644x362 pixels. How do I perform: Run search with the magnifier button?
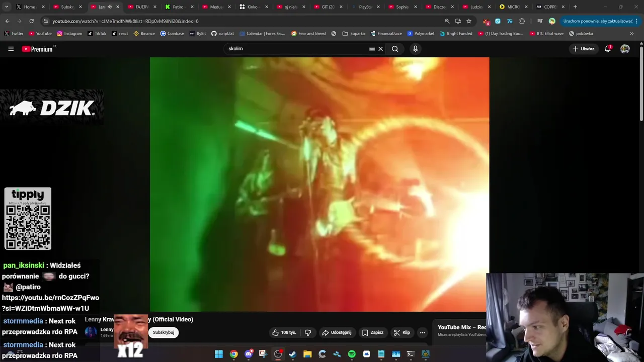[x=395, y=49]
